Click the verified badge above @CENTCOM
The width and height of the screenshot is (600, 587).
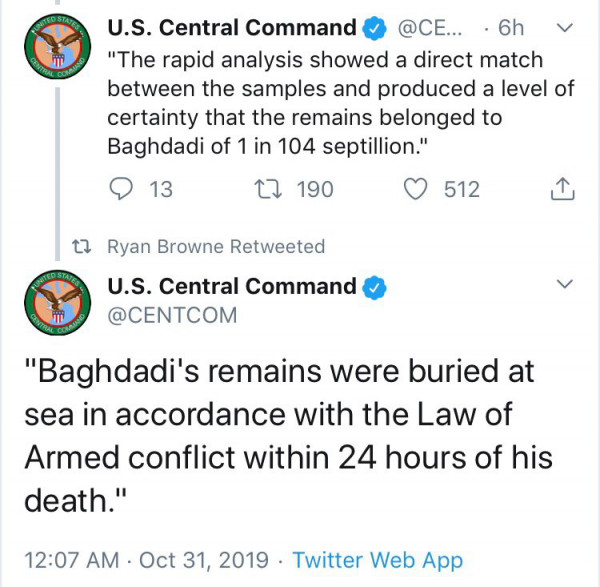click(x=374, y=287)
